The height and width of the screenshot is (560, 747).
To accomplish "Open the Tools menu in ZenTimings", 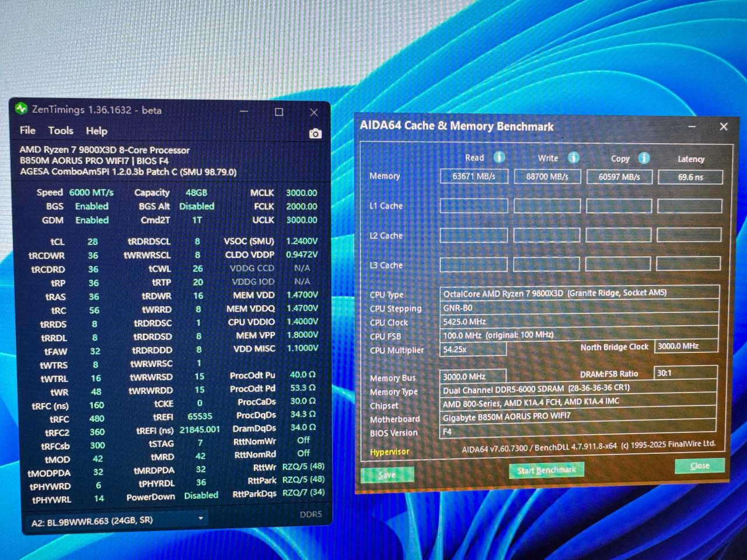I will [61, 131].
